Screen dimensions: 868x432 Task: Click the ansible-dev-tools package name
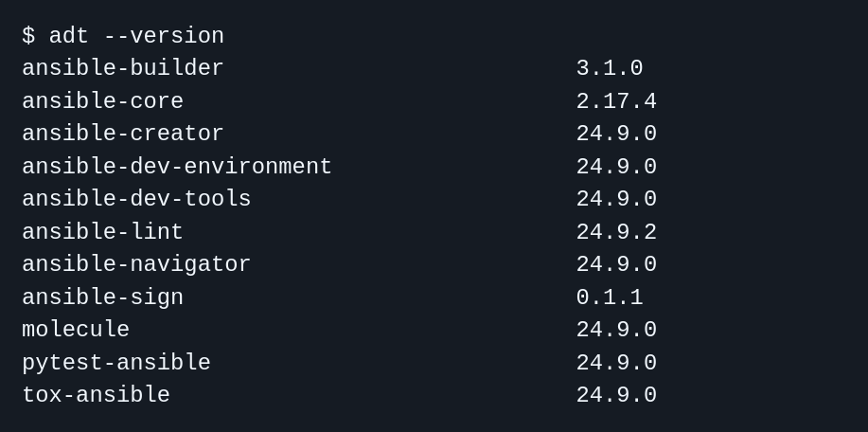[136, 199]
